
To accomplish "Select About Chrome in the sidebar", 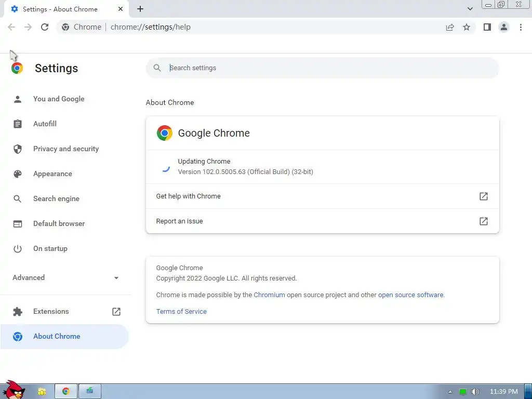I will [64, 337].
